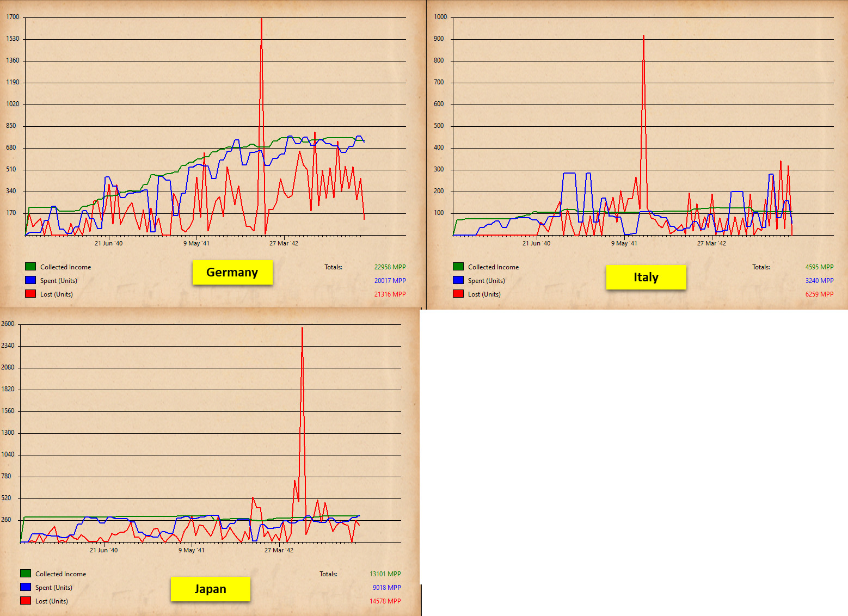Image resolution: width=848 pixels, height=616 pixels.
Task: Click Japan's spent total '9018 MPP'
Action: [387, 588]
